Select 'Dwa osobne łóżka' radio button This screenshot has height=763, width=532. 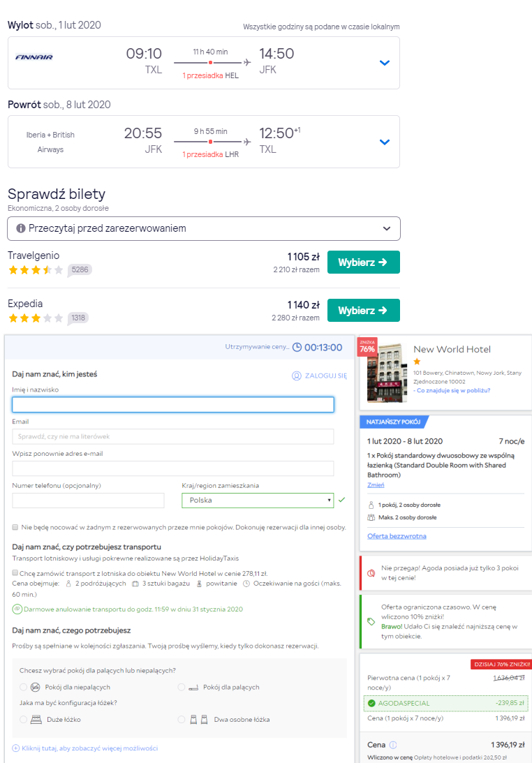tap(182, 719)
